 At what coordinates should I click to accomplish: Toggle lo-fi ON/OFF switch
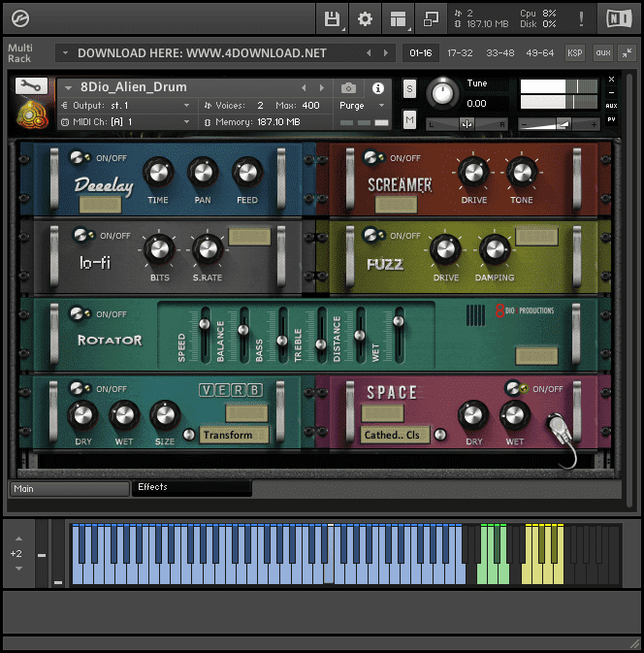point(82,235)
